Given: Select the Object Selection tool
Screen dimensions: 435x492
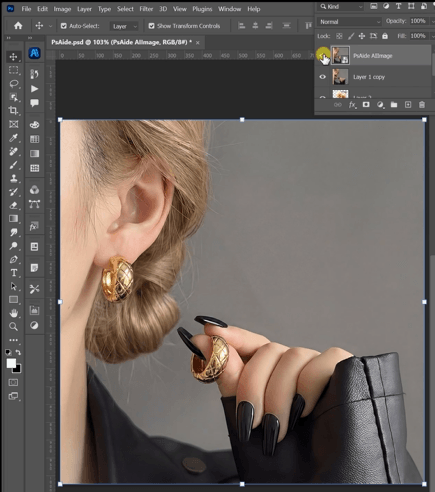Looking at the screenshot, I should click(13, 97).
